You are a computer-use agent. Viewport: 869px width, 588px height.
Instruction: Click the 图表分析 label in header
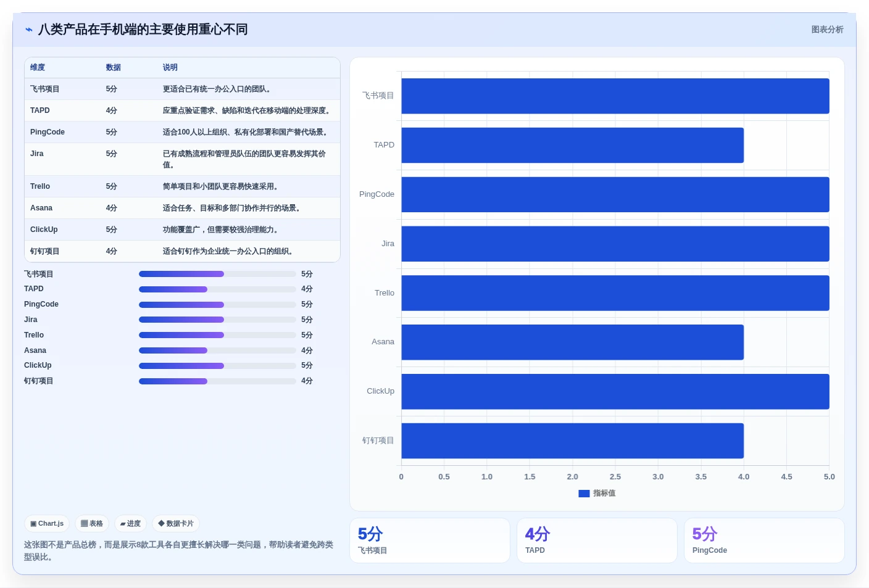pos(827,30)
